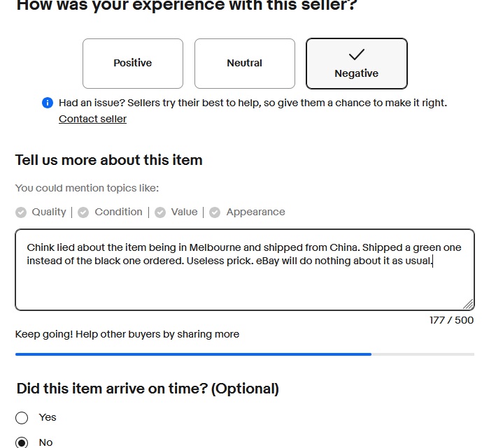
Task: Click the Value topic check icon
Action: (160, 212)
